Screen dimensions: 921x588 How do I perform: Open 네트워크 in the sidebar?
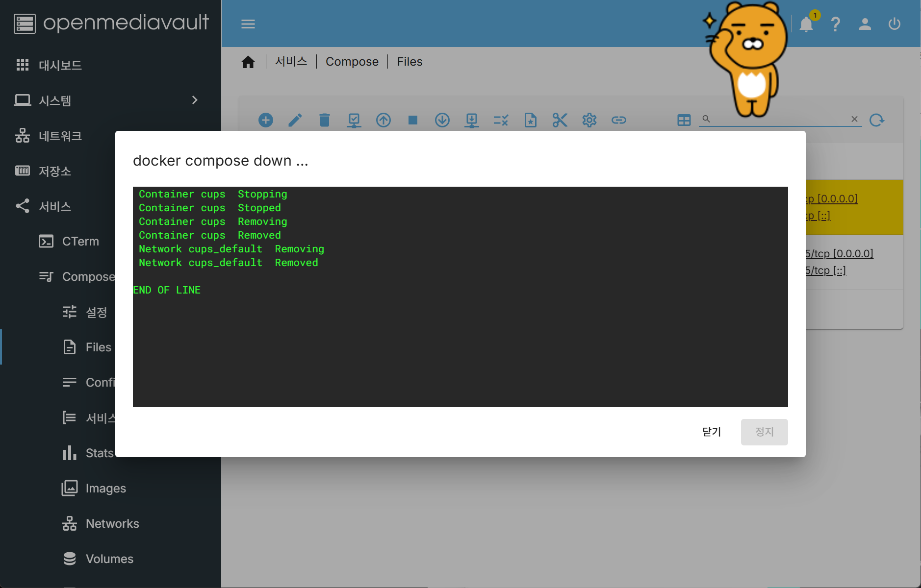click(57, 135)
